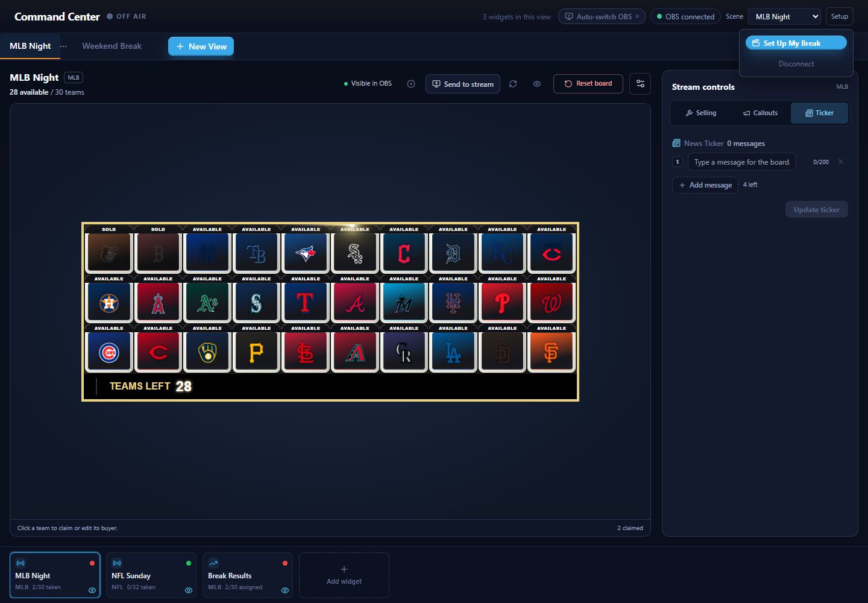Toggle the Auto-switch OBS option

(602, 16)
